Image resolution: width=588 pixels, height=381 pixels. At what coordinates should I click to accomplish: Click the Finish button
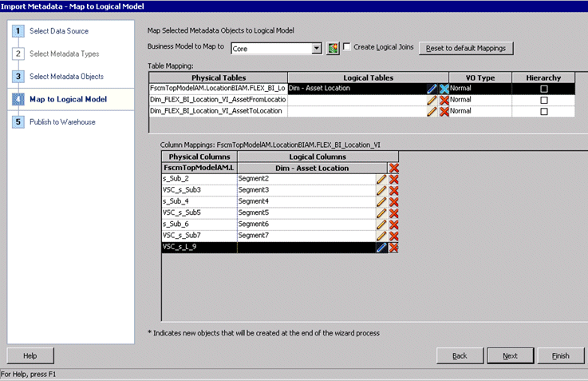(561, 355)
